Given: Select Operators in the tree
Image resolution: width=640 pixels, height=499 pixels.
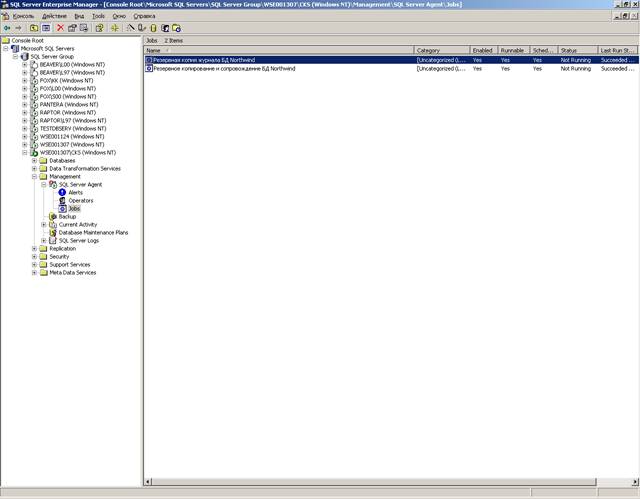Looking at the screenshot, I should [x=81, y=201].
